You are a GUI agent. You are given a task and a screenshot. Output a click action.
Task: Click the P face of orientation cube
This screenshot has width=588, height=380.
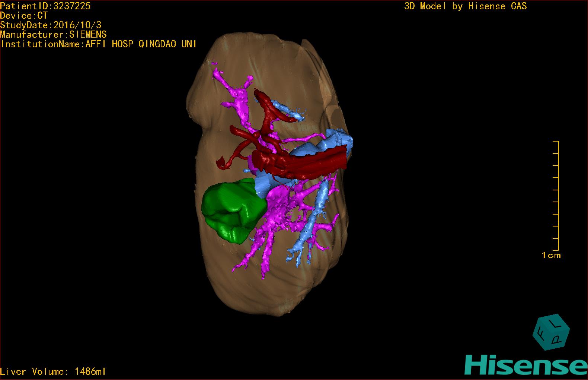pos(557,339)
